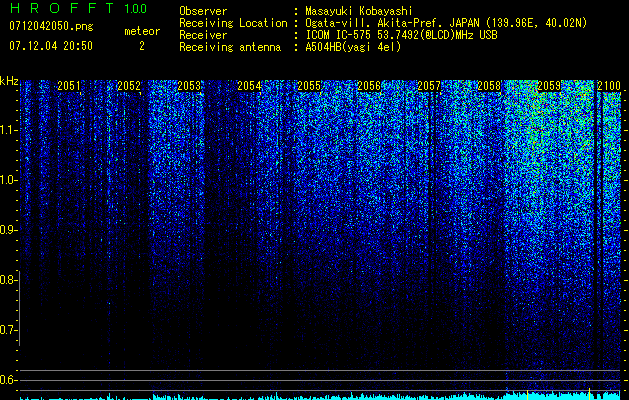629x400 pixels.
Task: Click the 0.9 kHz axis label
Action: pyautogui.click(x=8, y=230)
